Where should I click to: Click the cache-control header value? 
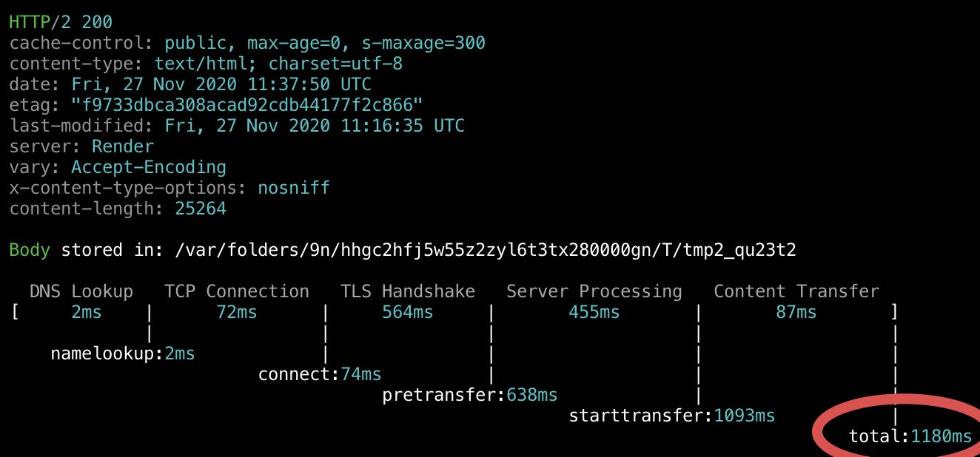(x=325, y=43)
